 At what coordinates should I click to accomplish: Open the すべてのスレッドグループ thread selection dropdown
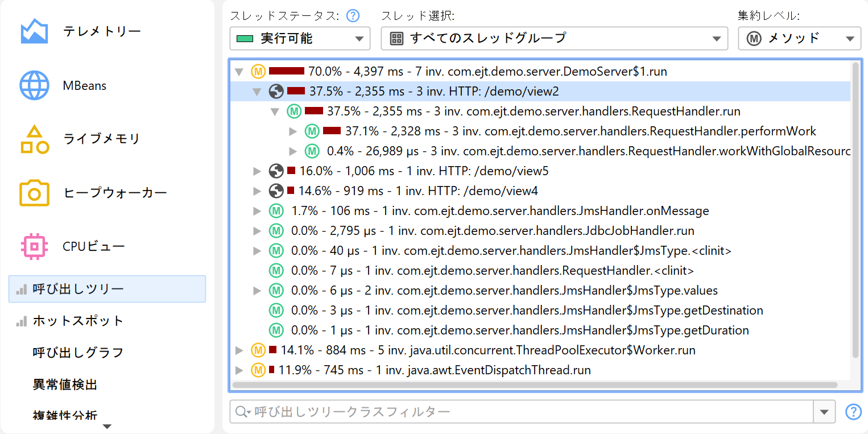pos(554,39)
